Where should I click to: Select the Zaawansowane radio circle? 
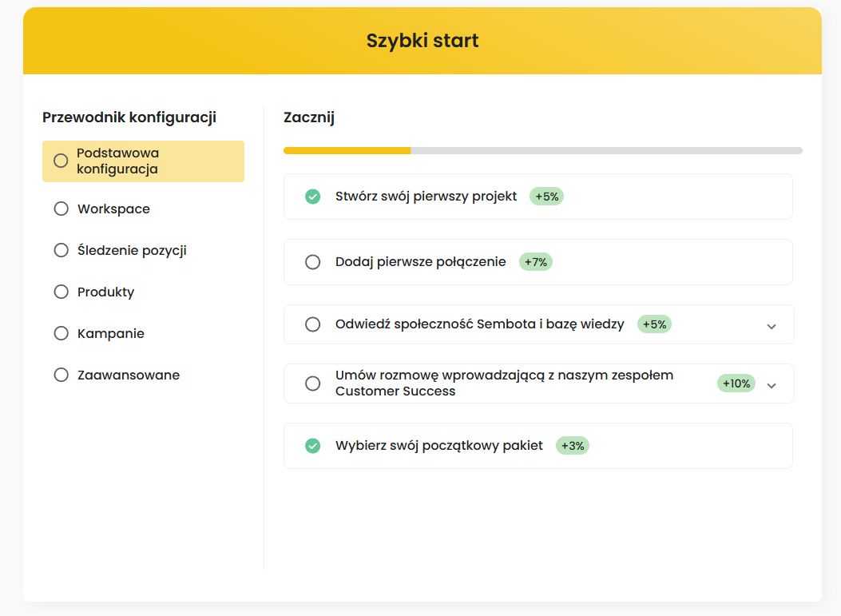click(x=61, y=375)
